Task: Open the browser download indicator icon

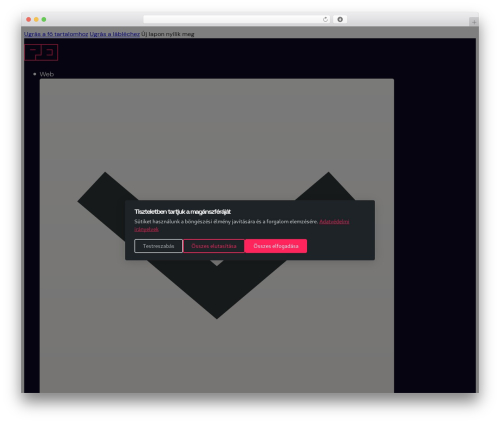Action: pyautogui.click(x=340, y=19)
